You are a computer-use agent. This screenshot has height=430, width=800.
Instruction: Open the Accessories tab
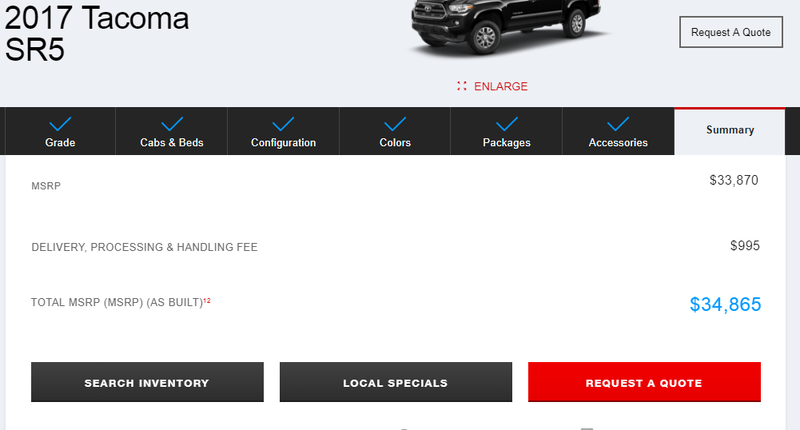tap(618, 131)
